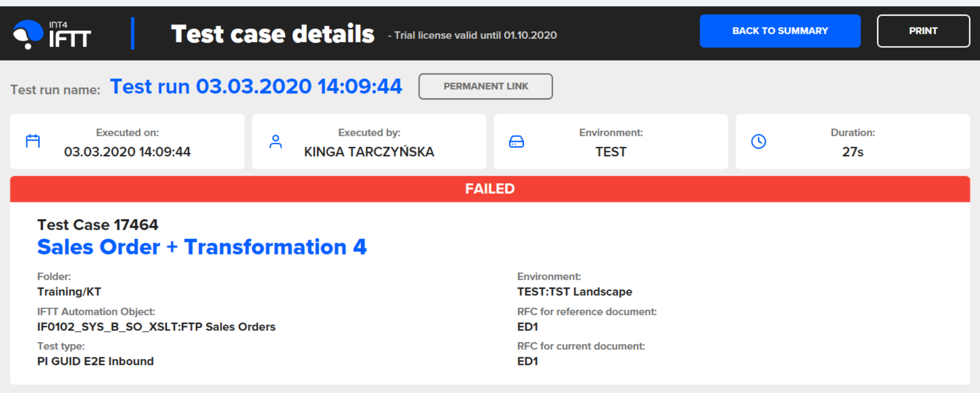Click the Training/KT folder value

click(x=69, y=292)
